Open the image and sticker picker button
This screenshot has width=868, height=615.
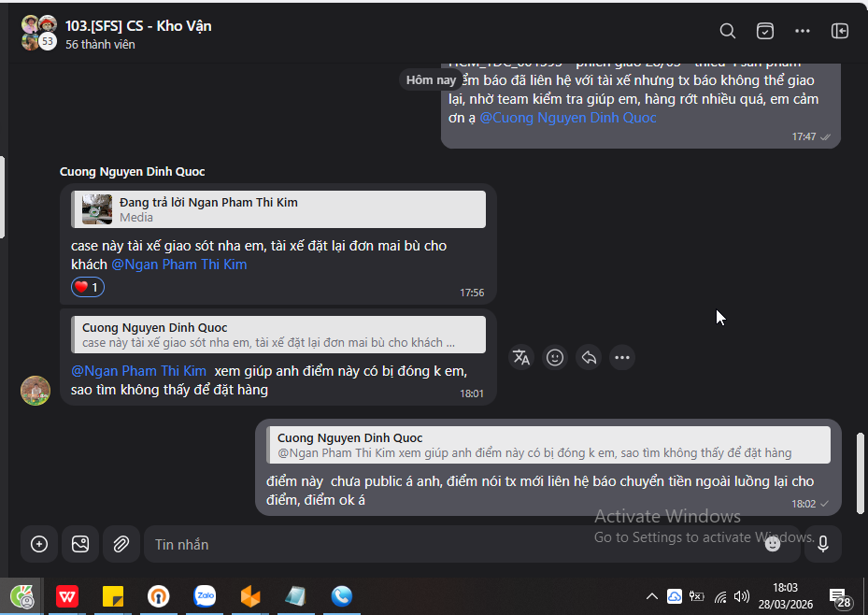click(x=80, y=544)
